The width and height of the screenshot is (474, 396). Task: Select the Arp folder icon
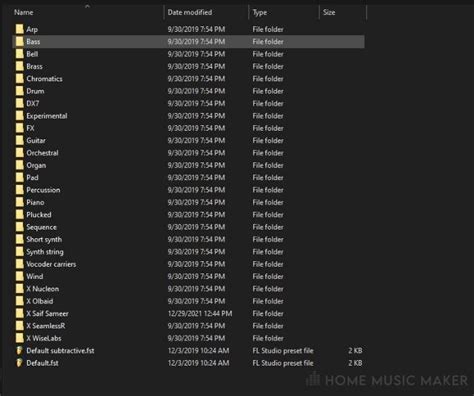click(20, 29)
